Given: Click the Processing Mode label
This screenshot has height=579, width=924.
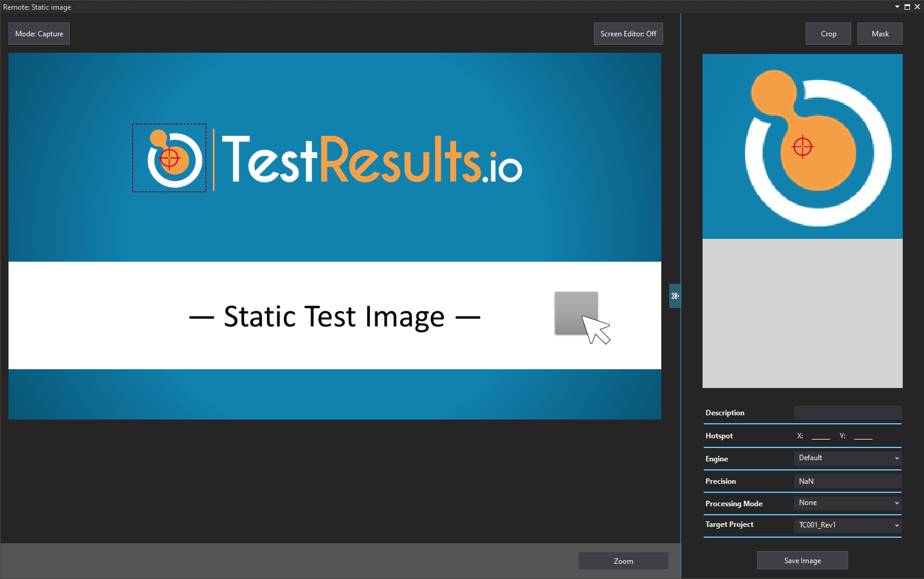Looking at the screenshot, I should click(x=733, y=504).
